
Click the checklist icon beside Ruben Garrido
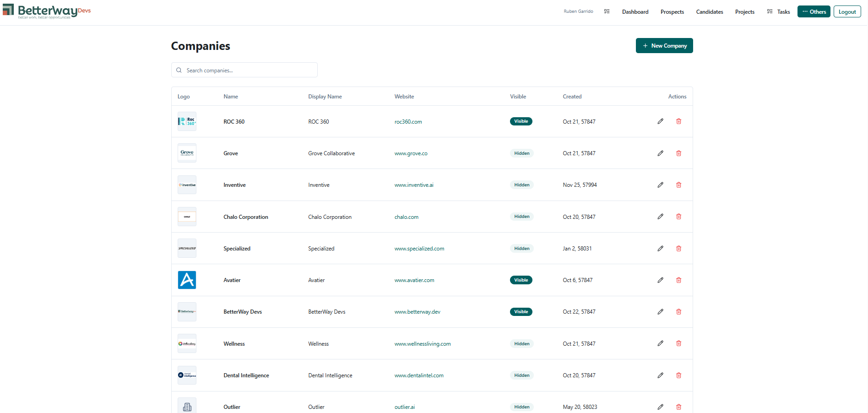[607, 11]
